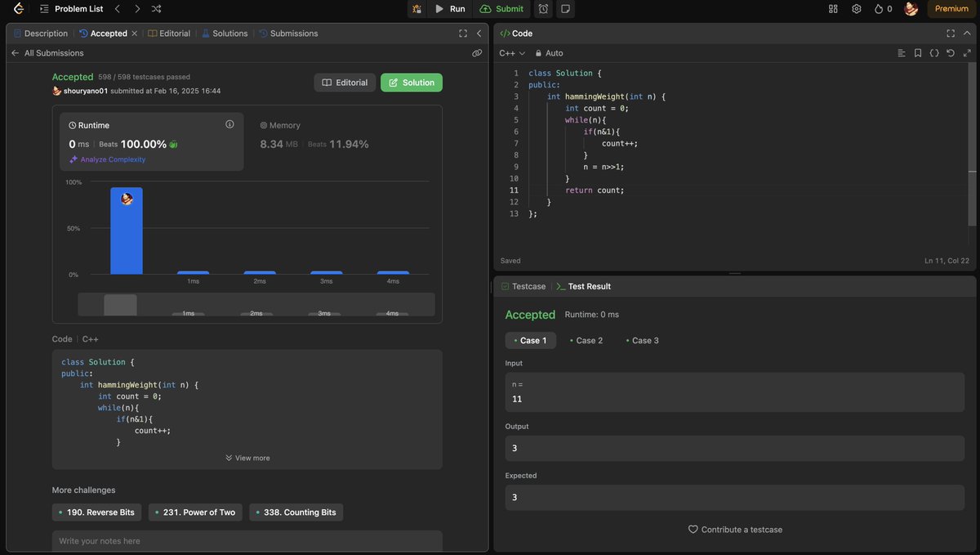The image size is (980, 555).
Task: Select Case 2 tab
Action: click(x=586, y=340)
